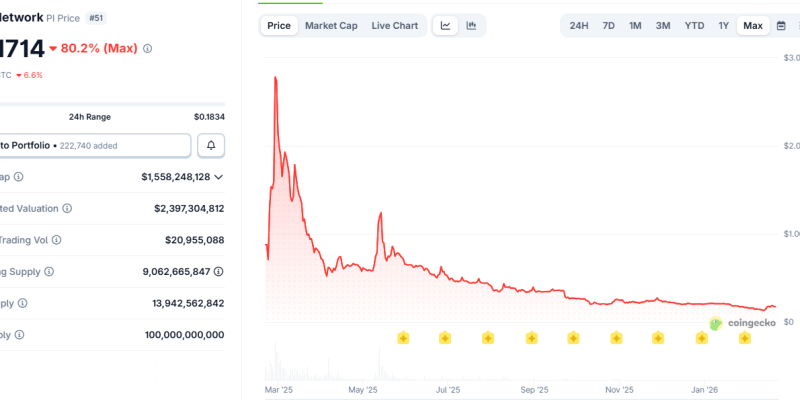Select the 7D time range
This screenshot has height=400, width=800.
point(608,25)
